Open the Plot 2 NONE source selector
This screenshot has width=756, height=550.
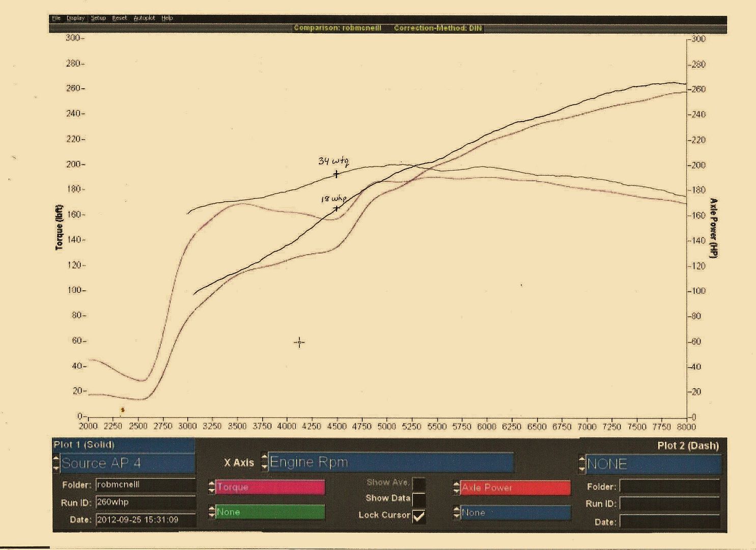(653, 464)
